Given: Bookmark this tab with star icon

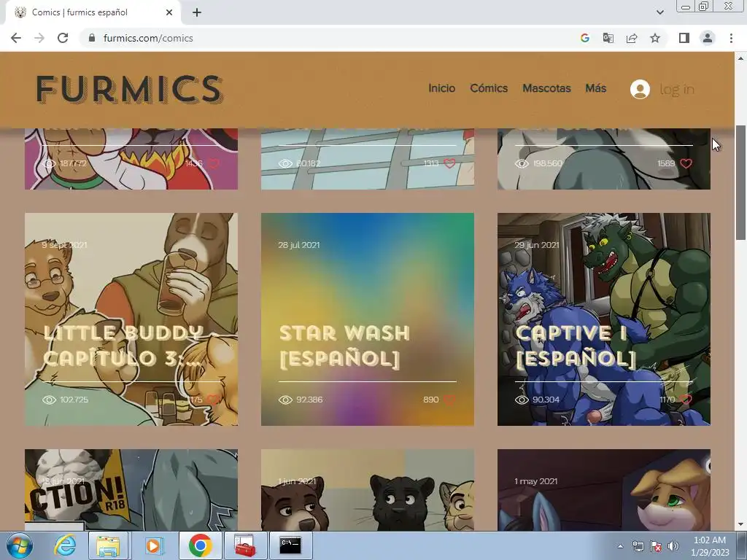Looking at the screenshot, I should (655, 38).
